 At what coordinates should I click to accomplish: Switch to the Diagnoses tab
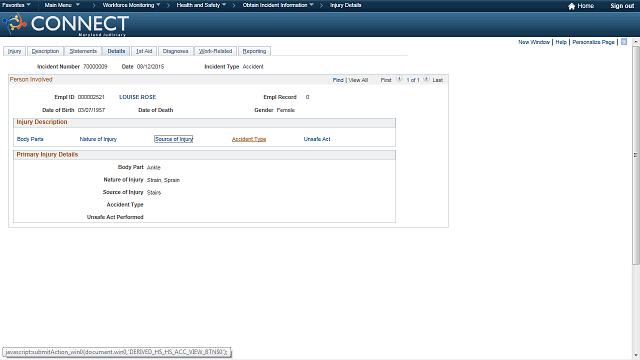[x=176, y=51]
